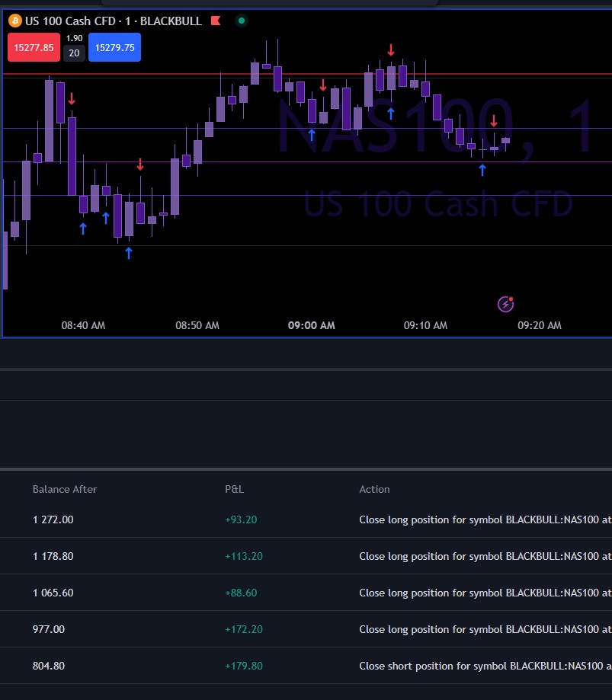Click the P&L value +179.80
Screen dimensions: 612x700
244,666
